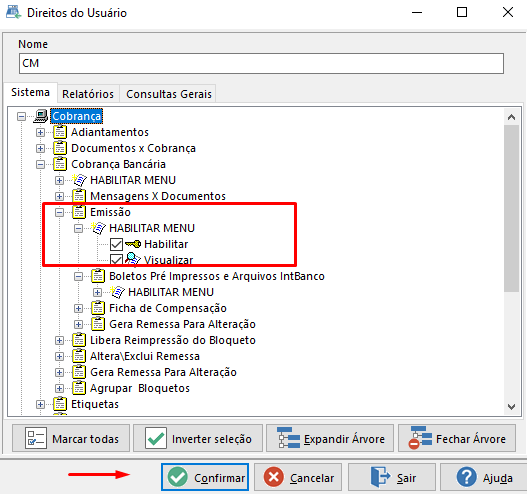527x494 pixels.
Task: Click the key icon beside Habilitar
Action: [133, 244]
